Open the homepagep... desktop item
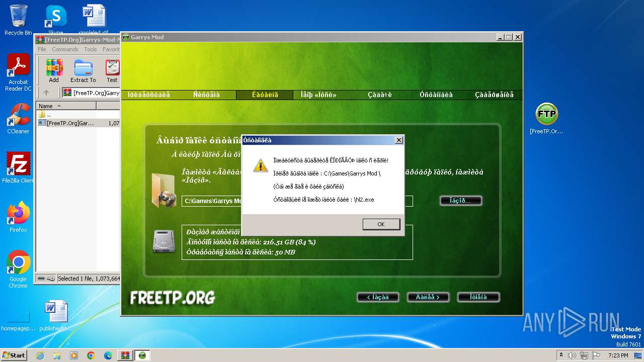This screenshot has height=362, width=644. 18,321
